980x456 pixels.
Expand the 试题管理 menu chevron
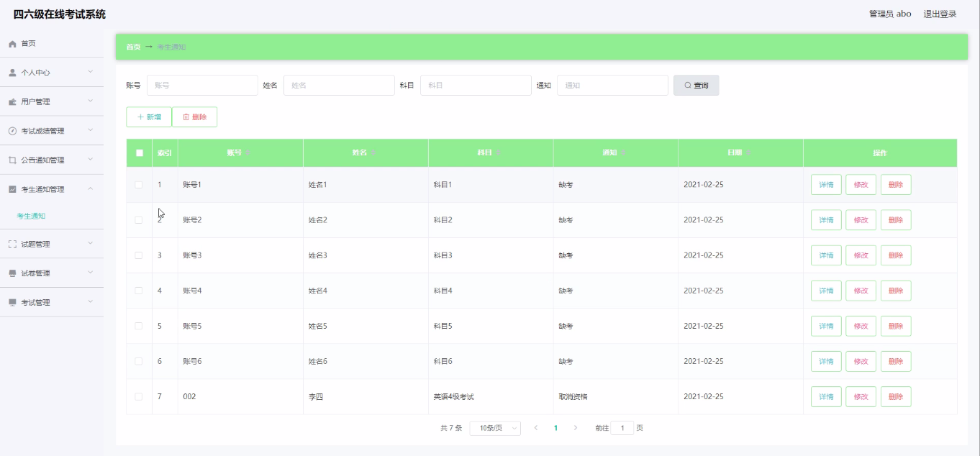tap(91, 244)
